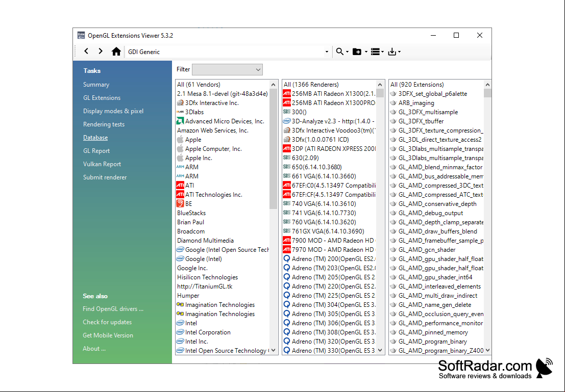The height and width of the screenshot is (392, 565).
Task: Open the GL Report task
Action: [96, 151]
